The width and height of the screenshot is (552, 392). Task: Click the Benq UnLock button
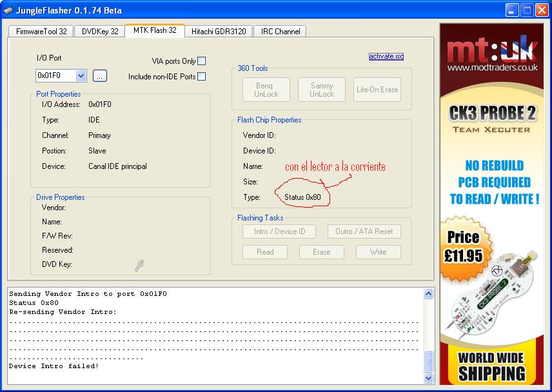pyautogui.click(x=266, y=90)
